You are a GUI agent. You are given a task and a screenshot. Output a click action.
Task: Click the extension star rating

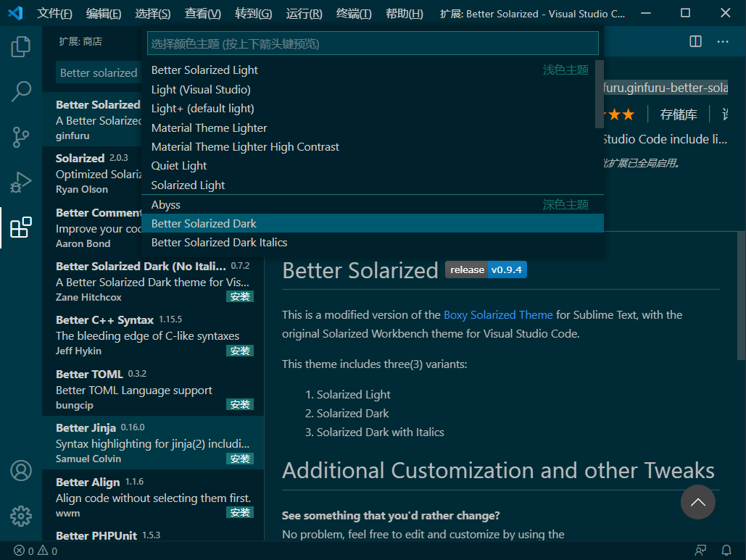[619, 114]
